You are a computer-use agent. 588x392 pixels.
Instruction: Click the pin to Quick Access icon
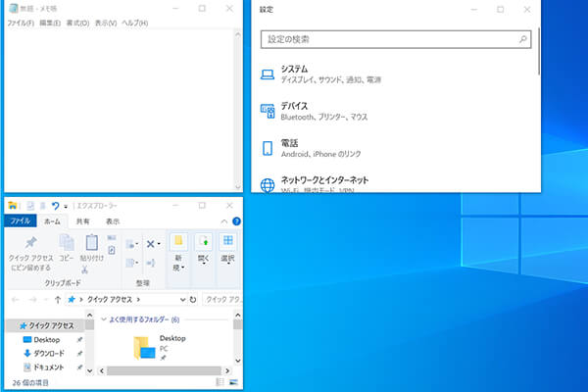(30, 243)
